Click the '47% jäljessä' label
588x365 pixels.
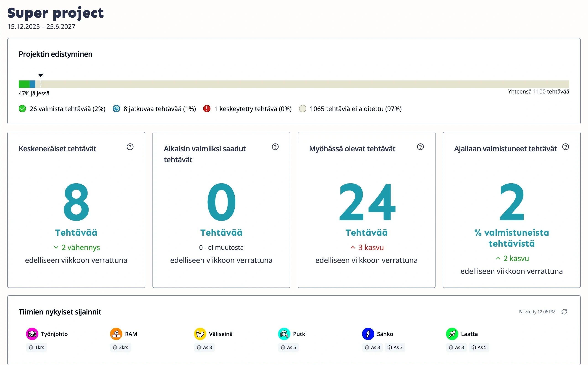(x=34, y=93)
